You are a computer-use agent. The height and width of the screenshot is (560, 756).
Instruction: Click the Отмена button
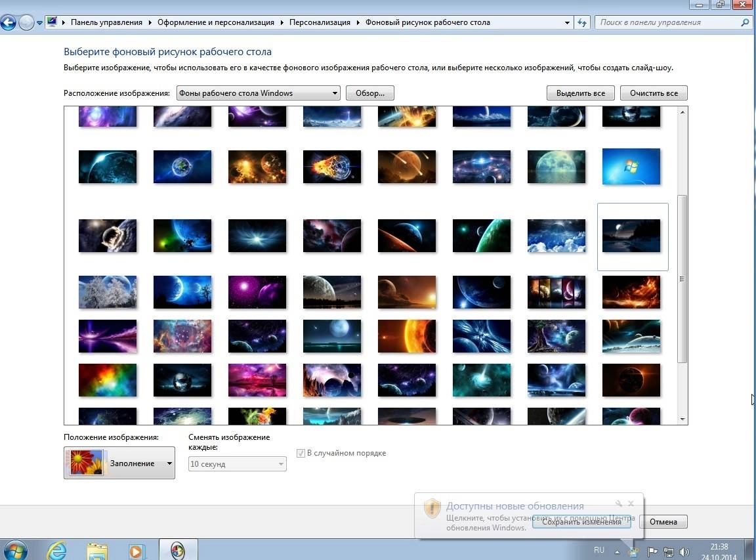click(663, 521)
